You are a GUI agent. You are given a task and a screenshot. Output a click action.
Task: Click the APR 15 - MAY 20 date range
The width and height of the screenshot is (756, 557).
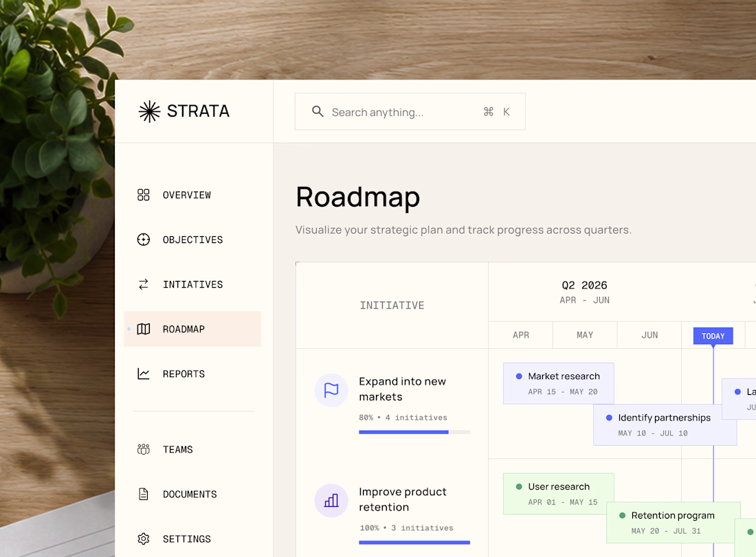563,391
